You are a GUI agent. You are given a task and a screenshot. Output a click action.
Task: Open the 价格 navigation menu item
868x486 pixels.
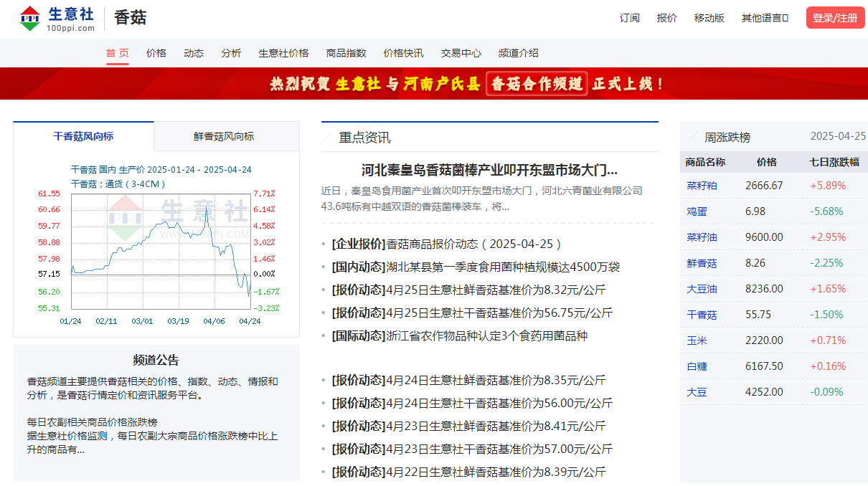[156, 53]
